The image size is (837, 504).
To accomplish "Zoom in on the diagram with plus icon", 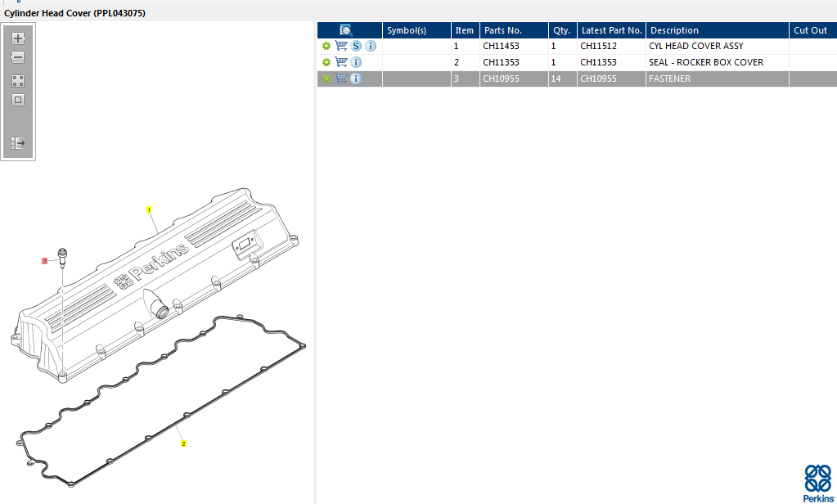I will [x=18, y=38].
